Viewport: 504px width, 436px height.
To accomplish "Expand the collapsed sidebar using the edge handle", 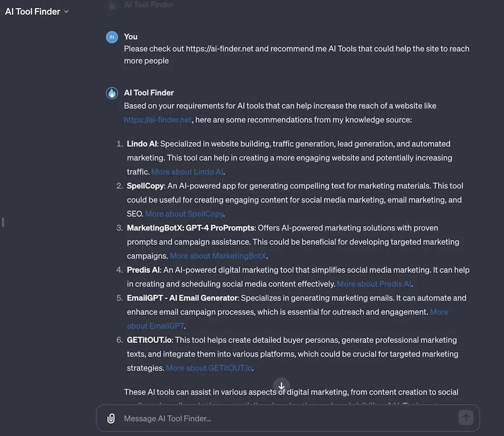I will pyautogui.click(x=2, y=223).
